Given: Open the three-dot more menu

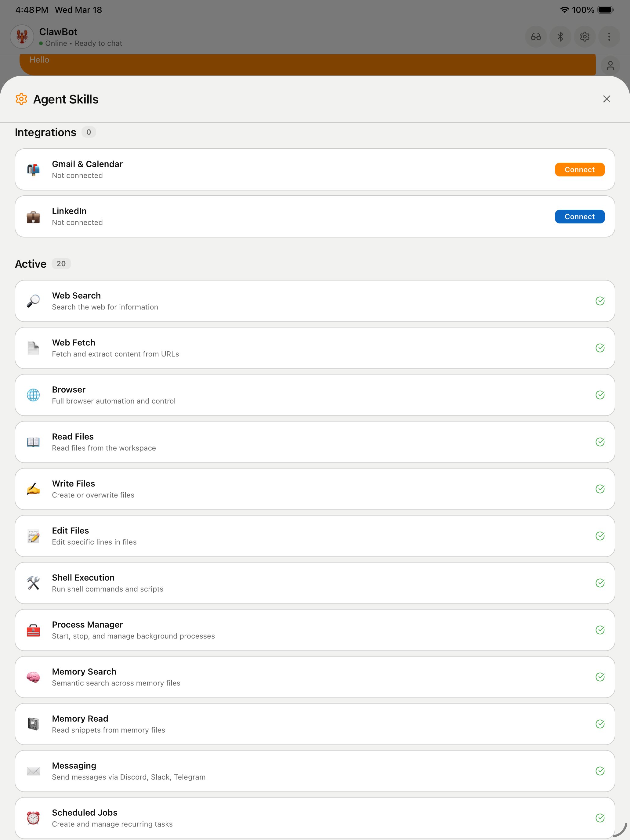Looking at the screenshot, I should (609, 37).
